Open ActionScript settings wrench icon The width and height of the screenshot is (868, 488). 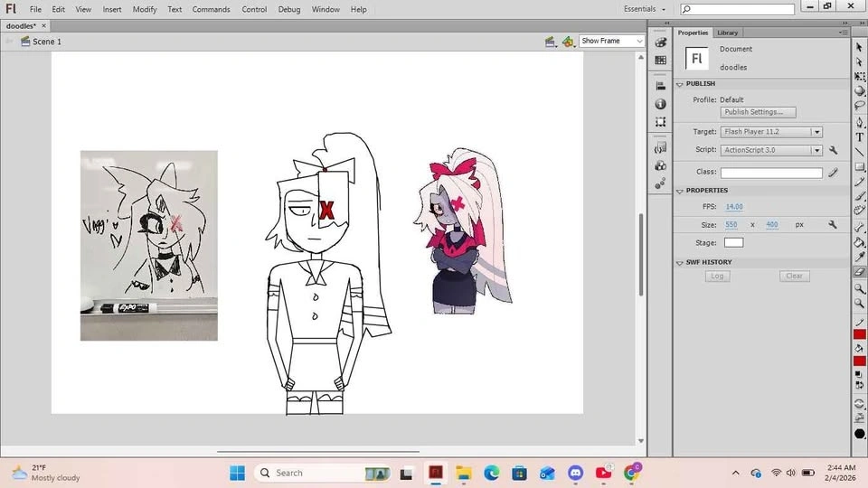[x=833, y=150]
